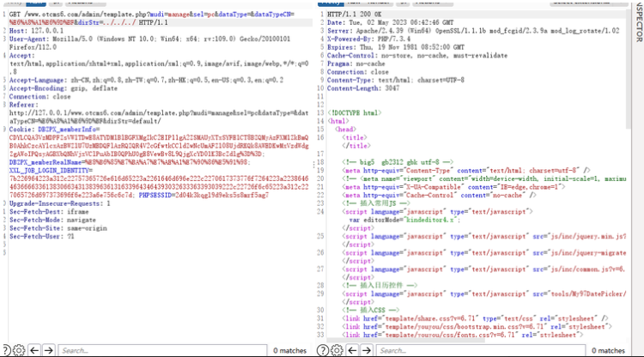Click the '<!DOCTYPE html>' line
This screenshot has height=357, width=644.
tap(354, 112)
